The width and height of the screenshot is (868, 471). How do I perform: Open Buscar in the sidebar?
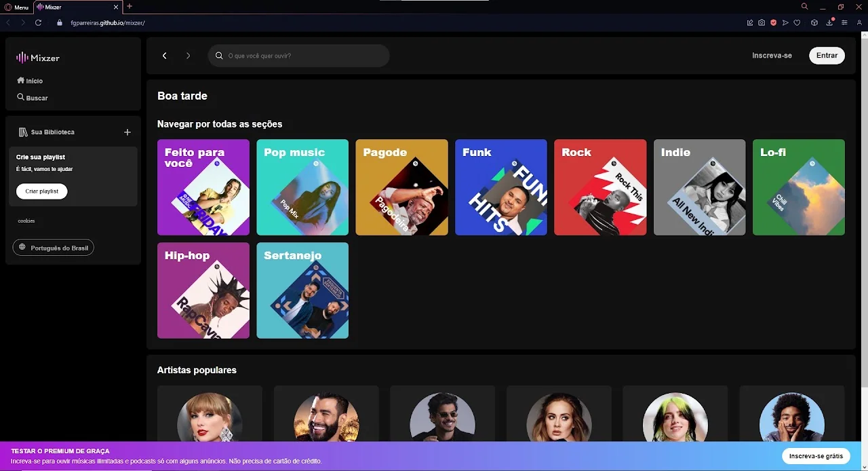33,98
